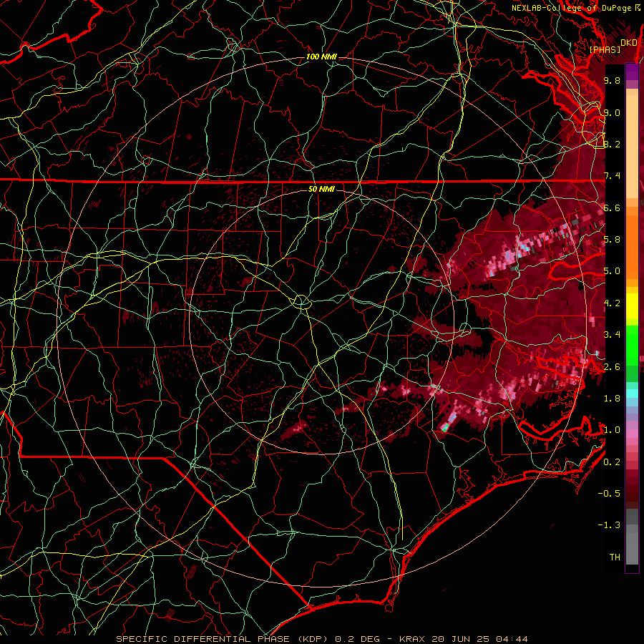This screenshot has height=644, width=644.
Task: Click the 3.4 scale value
Action: [x=612, y=335]
